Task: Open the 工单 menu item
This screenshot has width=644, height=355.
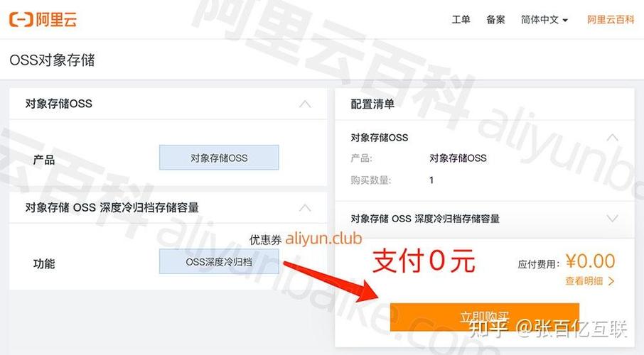Action: coord(461,19)
